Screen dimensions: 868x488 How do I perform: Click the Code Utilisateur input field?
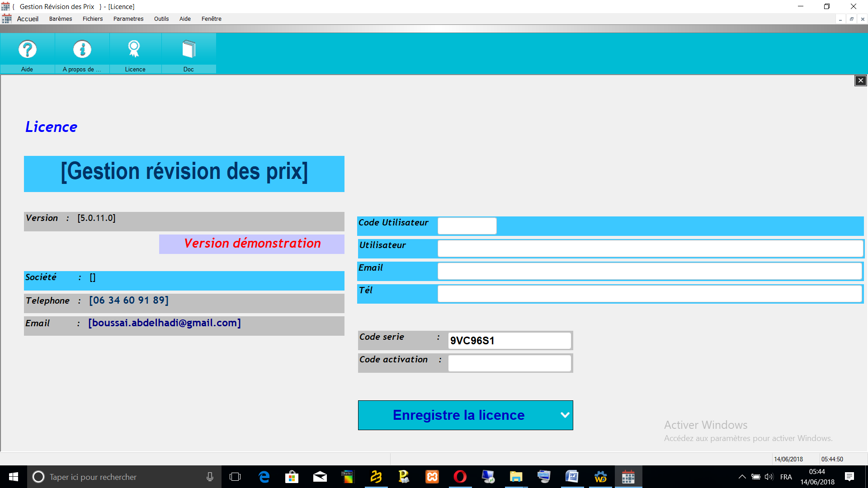(467, 226)
